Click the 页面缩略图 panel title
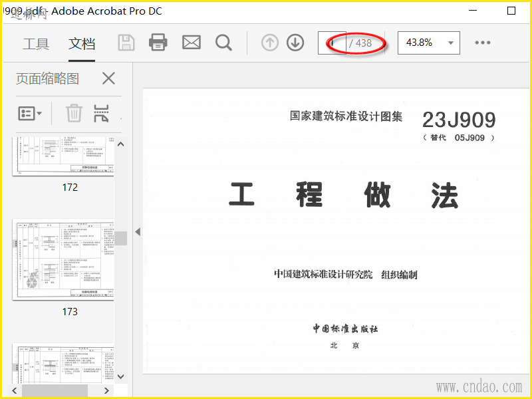 pos(47,78)
